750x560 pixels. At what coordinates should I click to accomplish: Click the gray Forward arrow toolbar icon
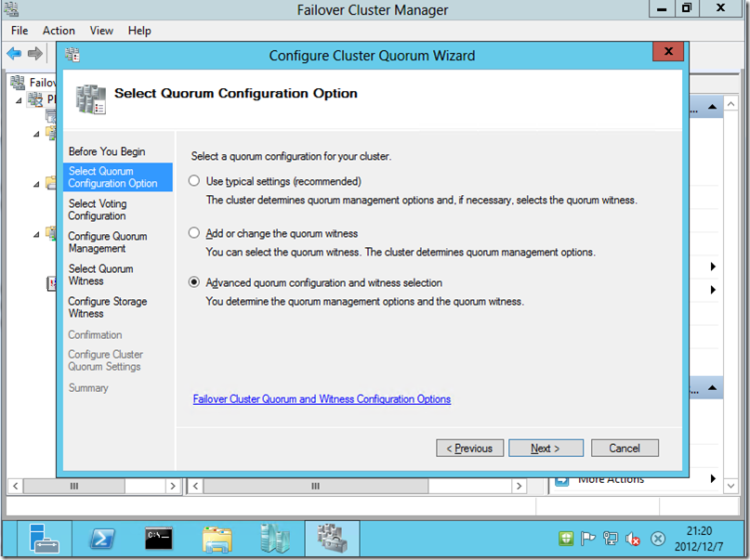(35, 53)
